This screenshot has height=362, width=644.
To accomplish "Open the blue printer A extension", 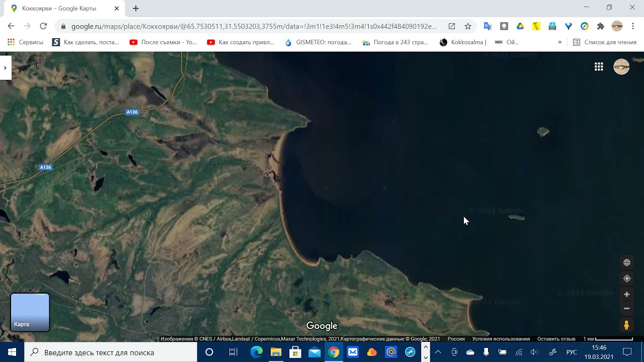I will point(552,26).
